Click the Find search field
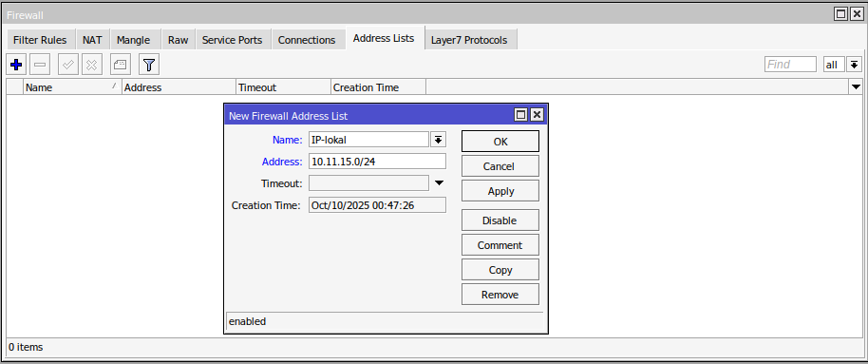 pos(790,65)
